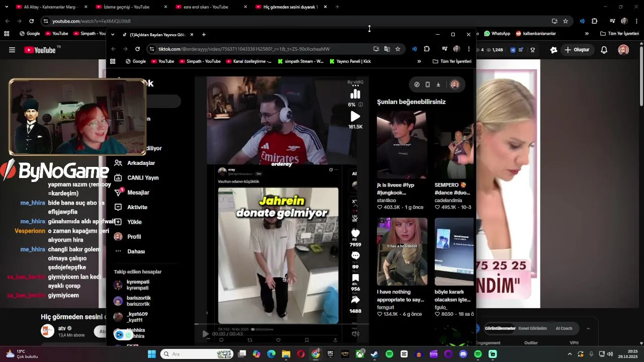Open CANLI Yayın in TikTok sidebar
The image size is (644, 362).
coord(136,177)
